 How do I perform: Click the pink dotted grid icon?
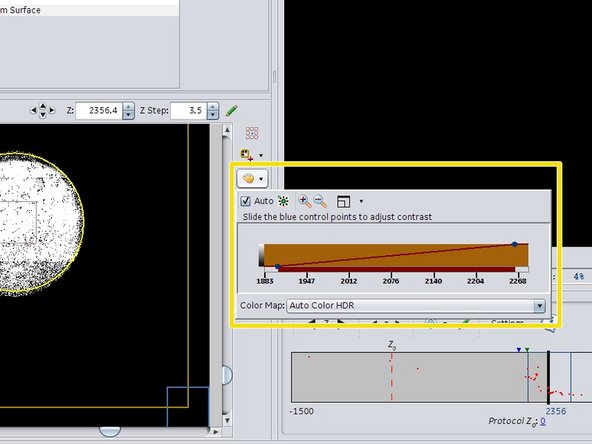coord(252,133)
